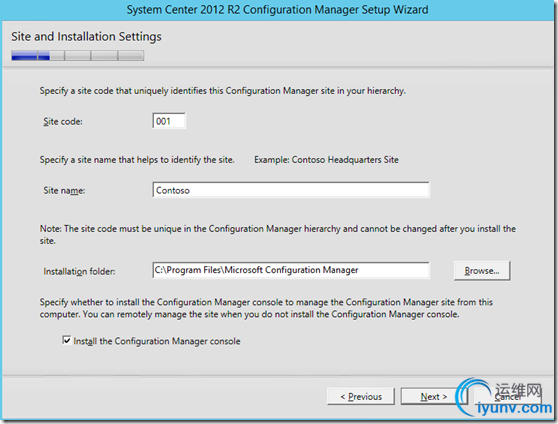Click the 'Specify a site code that uniquely identifies' text
This screenshot has width=558, height=424.
point(222,91)
